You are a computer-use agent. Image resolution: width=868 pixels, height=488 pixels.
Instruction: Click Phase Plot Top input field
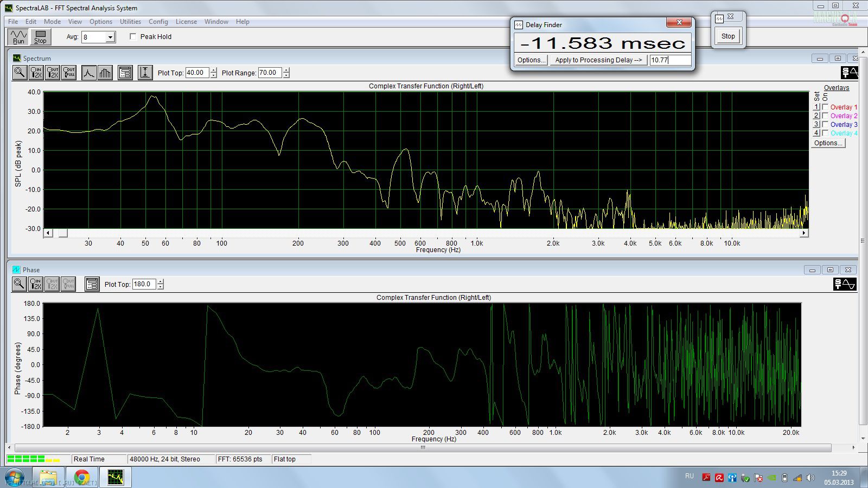(144, 284)
